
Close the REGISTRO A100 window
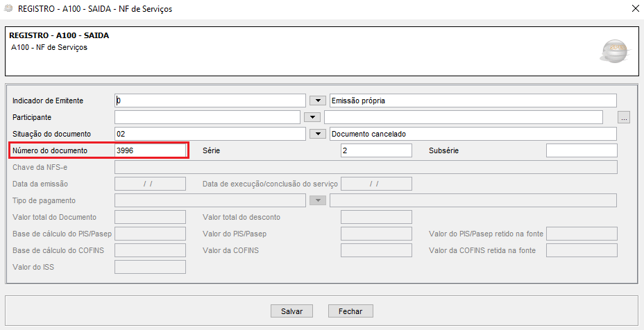[635, 8]
